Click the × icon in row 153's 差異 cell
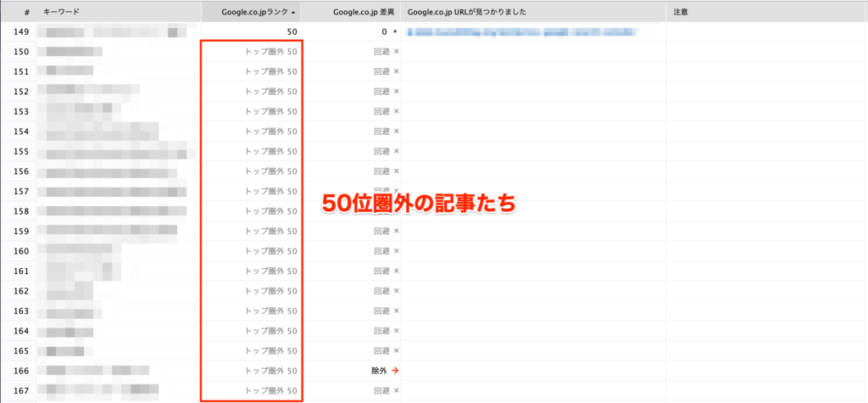868x403 pixels. pyautogui.click(x=396, y=111)
